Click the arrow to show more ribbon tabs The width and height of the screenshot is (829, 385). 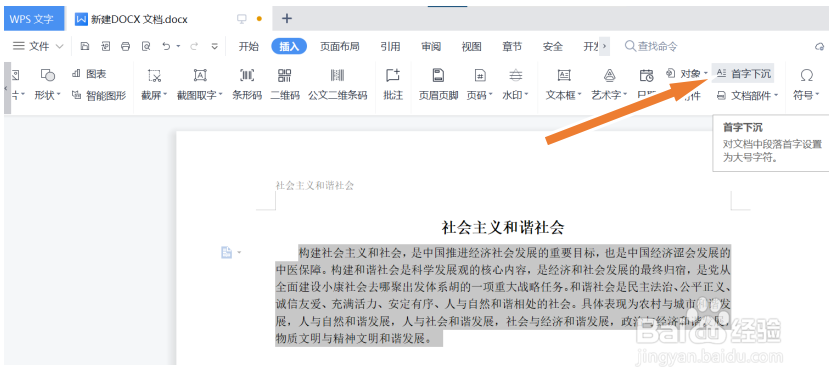(604, 47)
